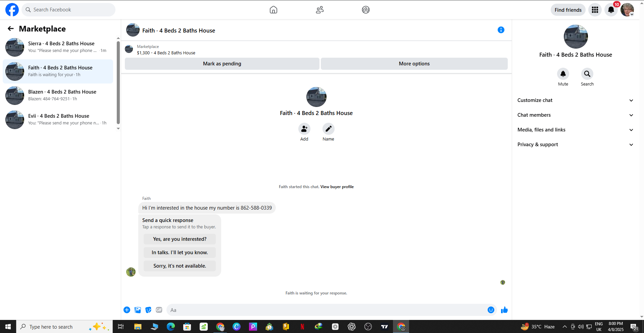Send 'In talks. I'll let you know.' response
This screenshot has height=333, width=644.
coord(180,253)
